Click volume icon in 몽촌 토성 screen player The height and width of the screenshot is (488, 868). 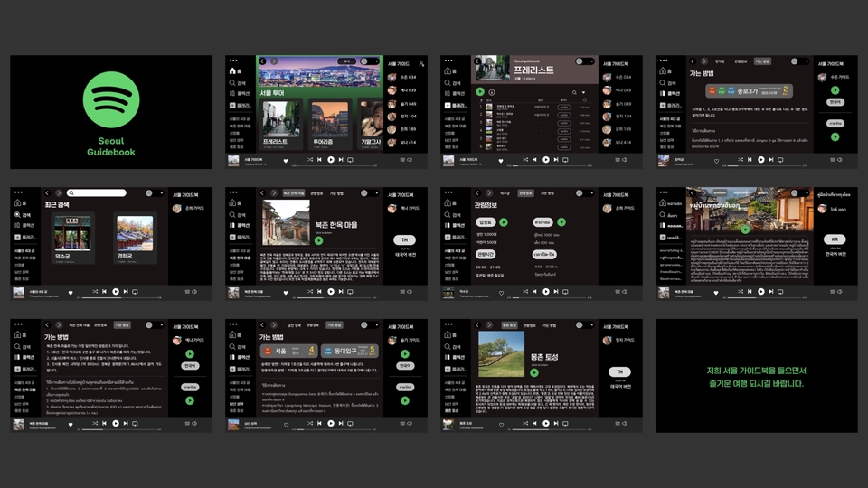pos(625,423)
